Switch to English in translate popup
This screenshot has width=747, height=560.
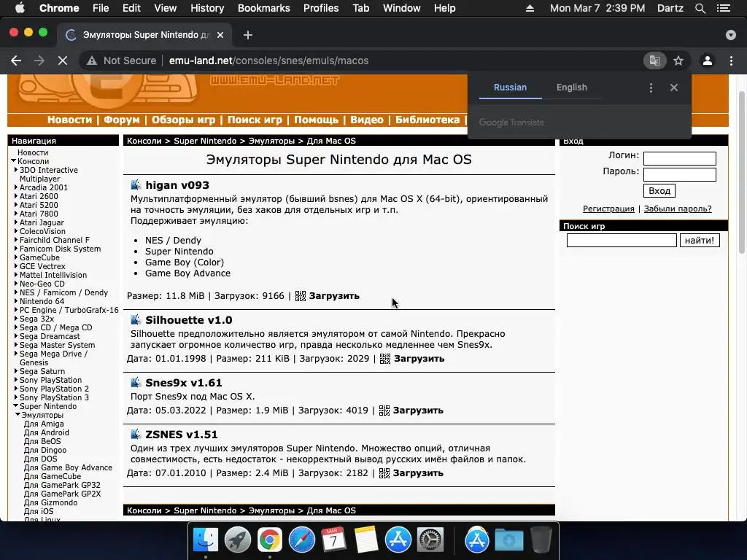[x=572, y=87]
